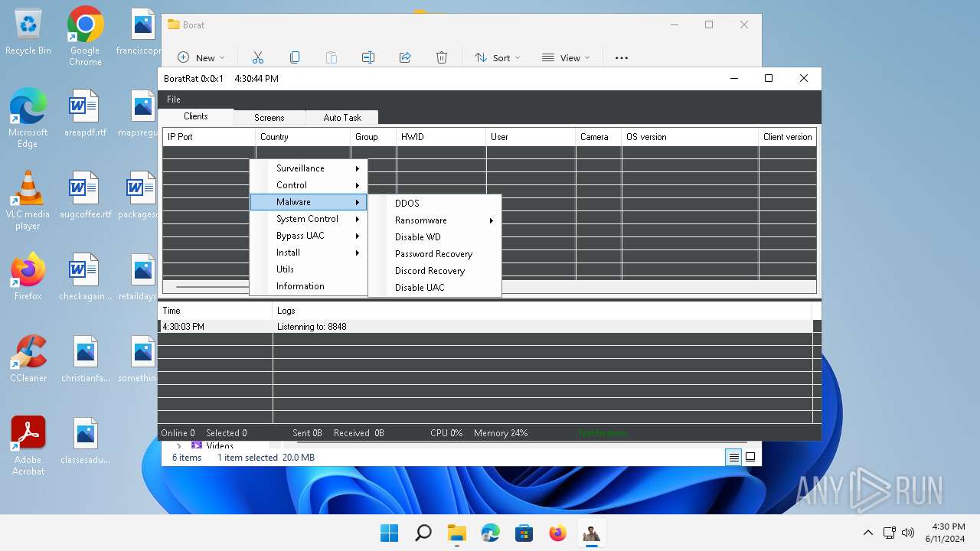Viewport: 980px width, 551px height.
Task: Expand Bypass UAC submenu
Action: [309, 236]
